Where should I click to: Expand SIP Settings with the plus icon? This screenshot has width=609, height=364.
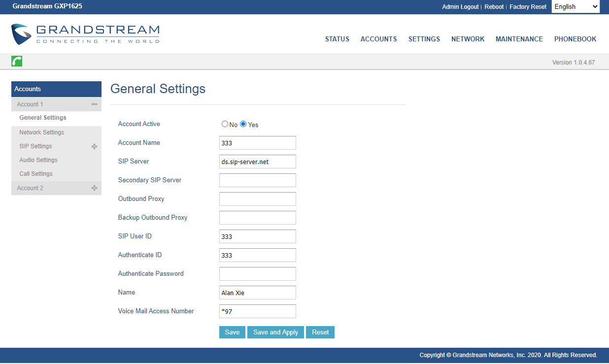[94, 146]
